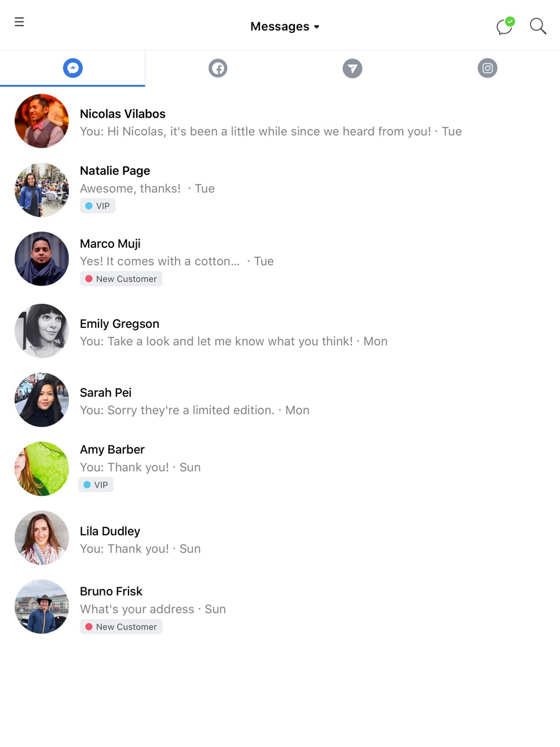Click the dropdown arrow beside Messages
Image resolution: width=560 pixels, height=747 pixels.
point(317,27)
